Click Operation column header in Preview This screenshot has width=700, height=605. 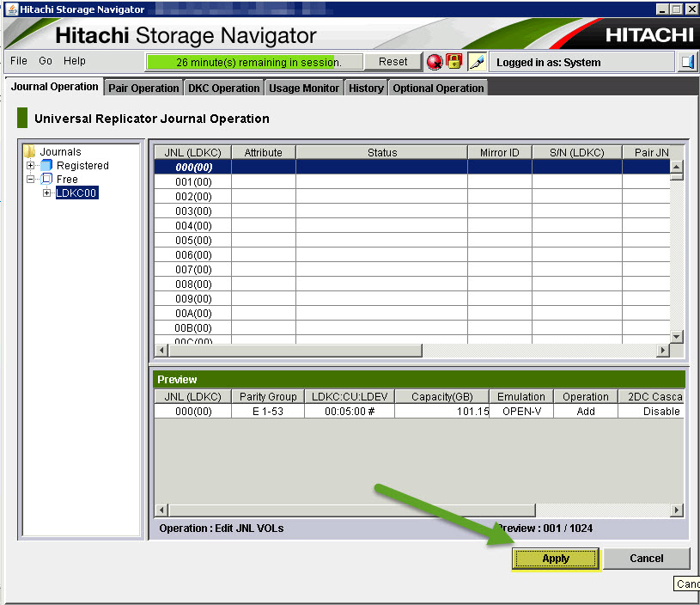coord(586,397)
